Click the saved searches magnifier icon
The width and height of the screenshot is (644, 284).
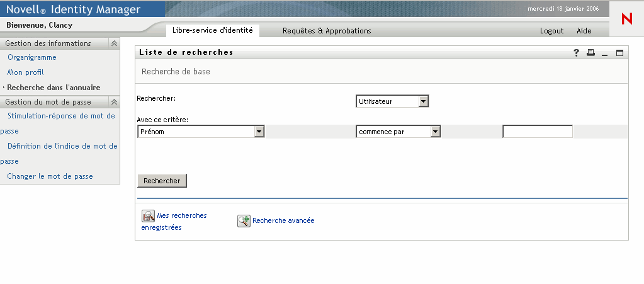pyautogui.click(x=148, y=216)
